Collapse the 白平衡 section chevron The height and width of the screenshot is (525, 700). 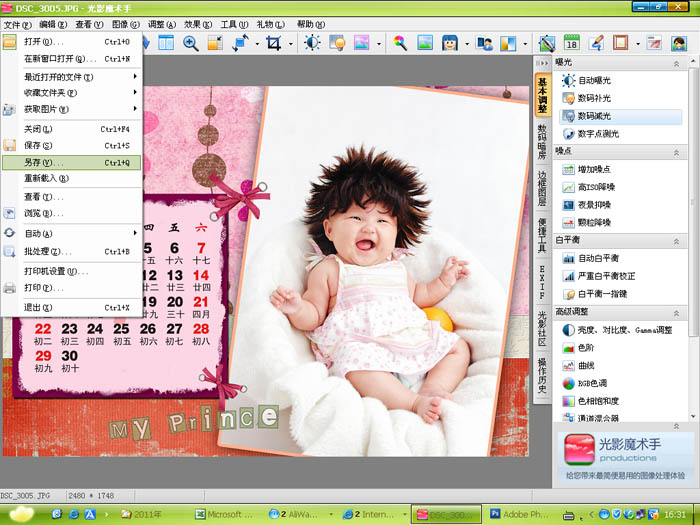point(676,242)
